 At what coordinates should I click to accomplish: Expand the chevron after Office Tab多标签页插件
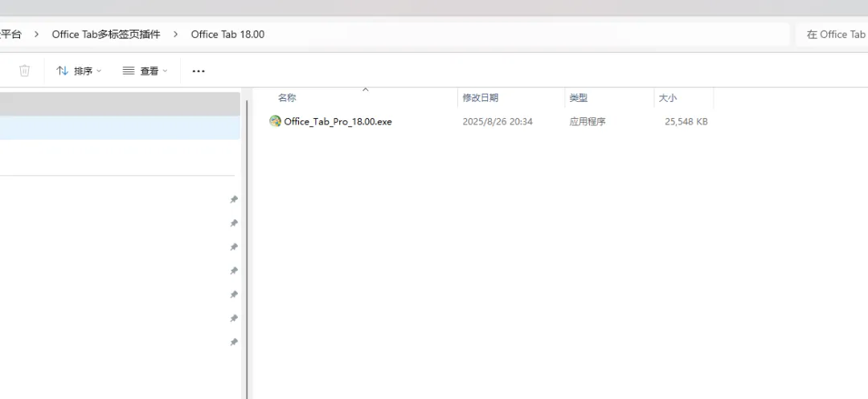point(175,35)
